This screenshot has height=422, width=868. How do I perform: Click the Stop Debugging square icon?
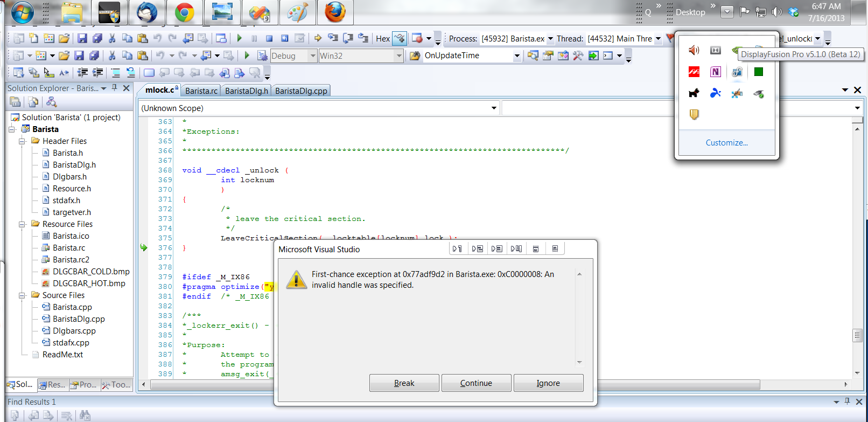[x=269, y=38]
